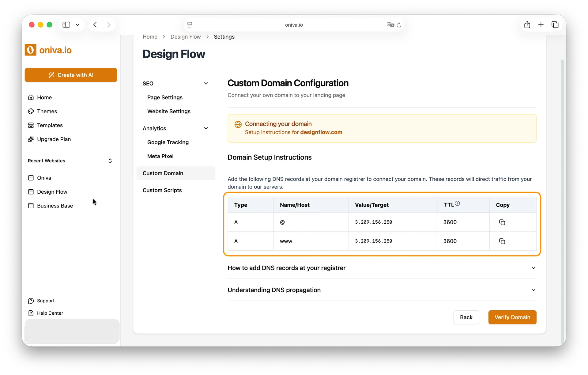The image size is (588, 375).
Task: Open the Themes section
Action: click(47, 111)
